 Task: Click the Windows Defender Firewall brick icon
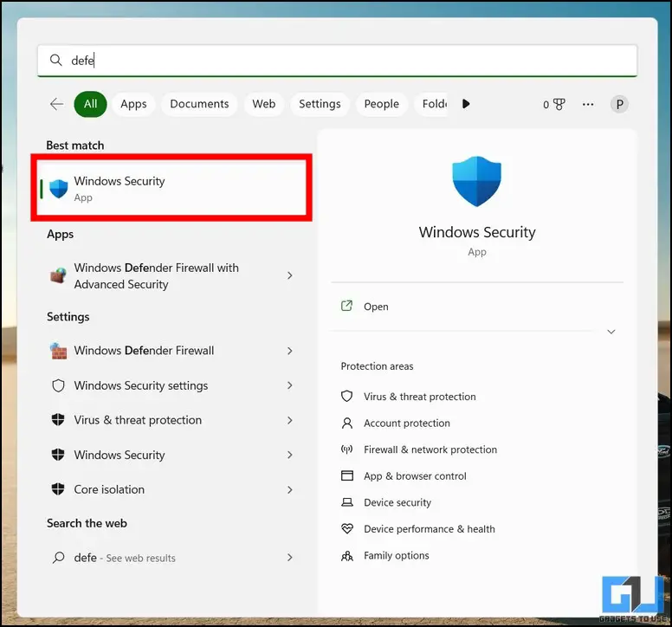[58, 351]
